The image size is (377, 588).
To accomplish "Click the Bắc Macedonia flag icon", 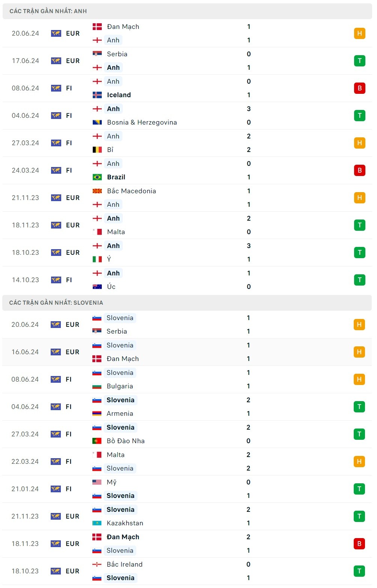I will coord(97,191).
